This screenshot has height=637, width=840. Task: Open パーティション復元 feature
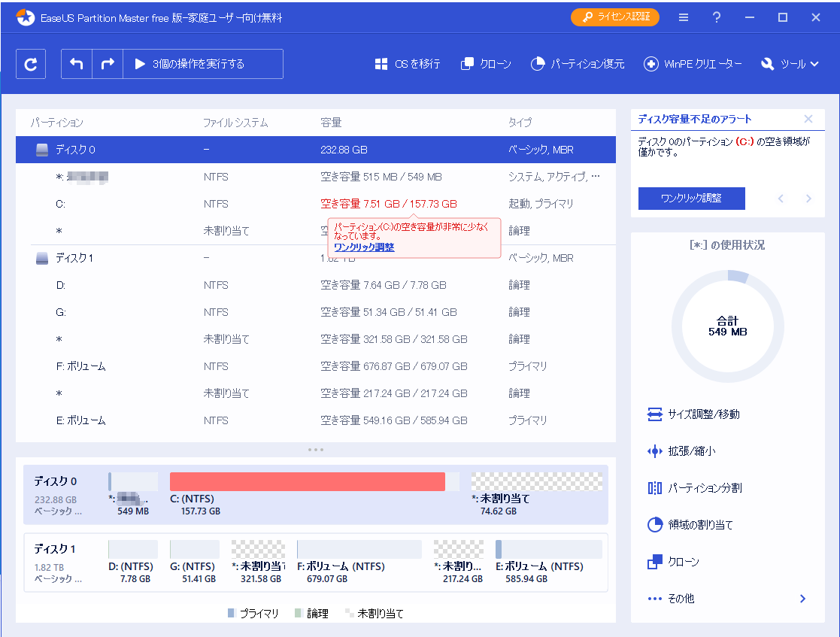click(578, 64)
